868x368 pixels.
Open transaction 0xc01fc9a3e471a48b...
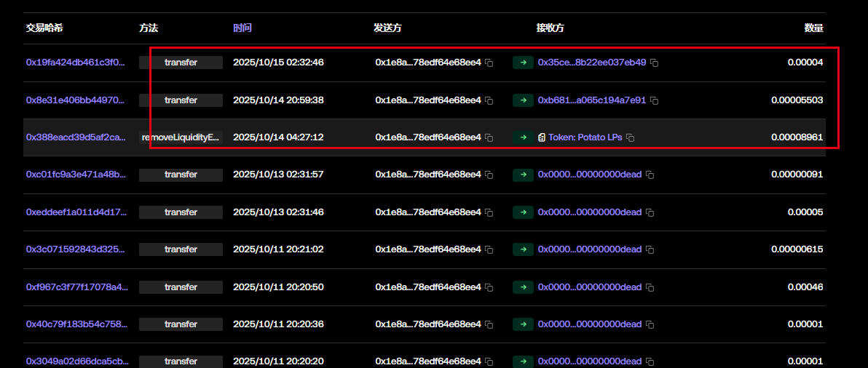click(76, 174)
